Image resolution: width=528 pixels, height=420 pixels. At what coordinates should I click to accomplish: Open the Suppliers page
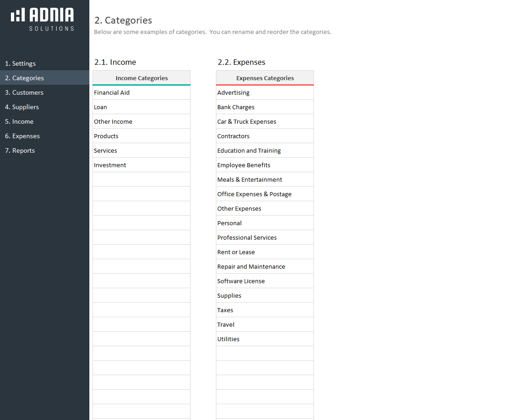[x=22, y=107]
